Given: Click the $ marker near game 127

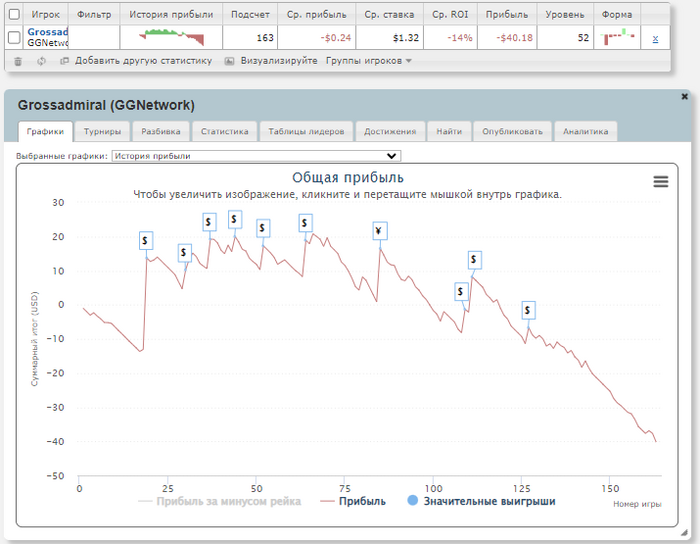Looking at the screenshot, I should [528, 310].
